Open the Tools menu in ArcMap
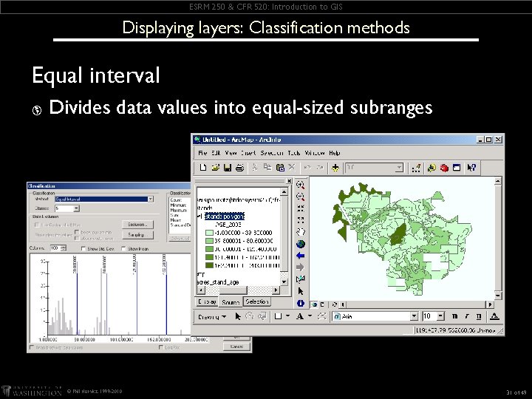 tap(294, 153)
